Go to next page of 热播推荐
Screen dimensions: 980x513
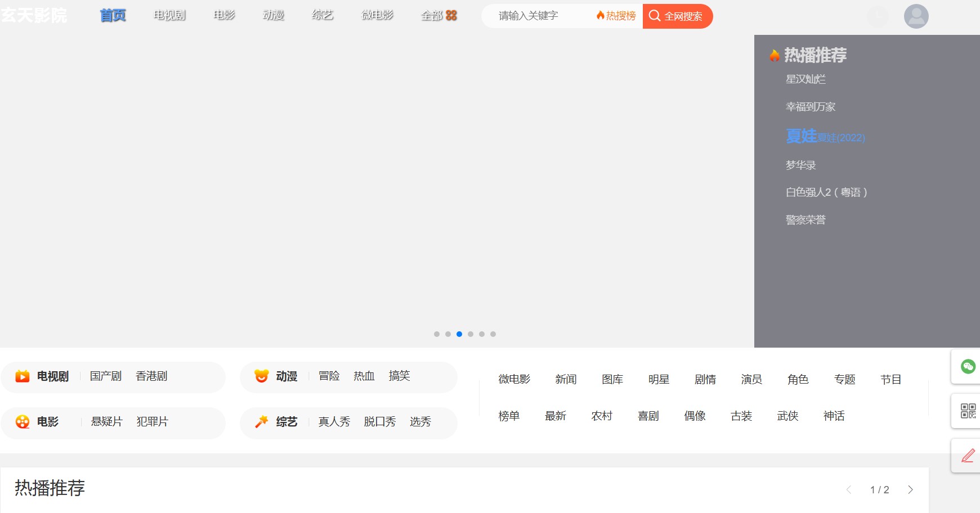(x=910, y=490)
